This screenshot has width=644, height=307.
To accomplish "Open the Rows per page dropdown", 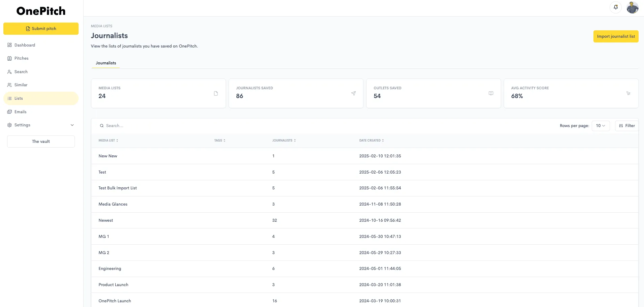I will tap(601, 126).
